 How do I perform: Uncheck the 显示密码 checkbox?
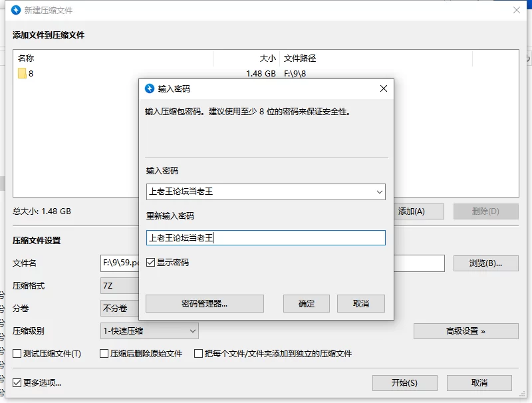[151, 262]
